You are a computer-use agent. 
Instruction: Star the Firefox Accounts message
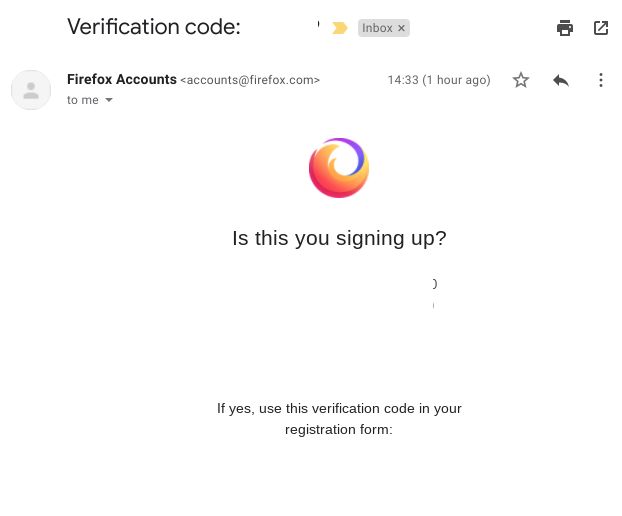click(x=520, y=80)
